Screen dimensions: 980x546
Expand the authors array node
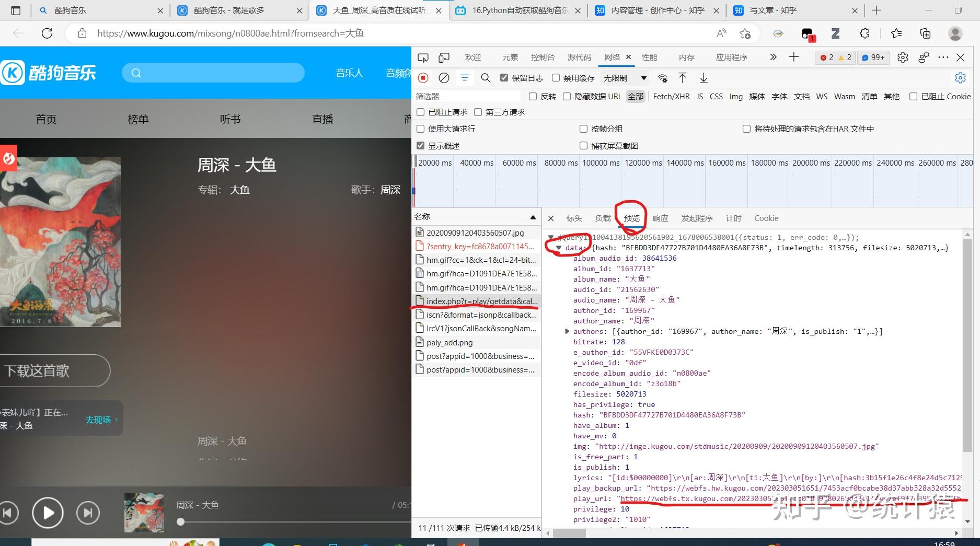pyautogui.click(x=567, y=331)
